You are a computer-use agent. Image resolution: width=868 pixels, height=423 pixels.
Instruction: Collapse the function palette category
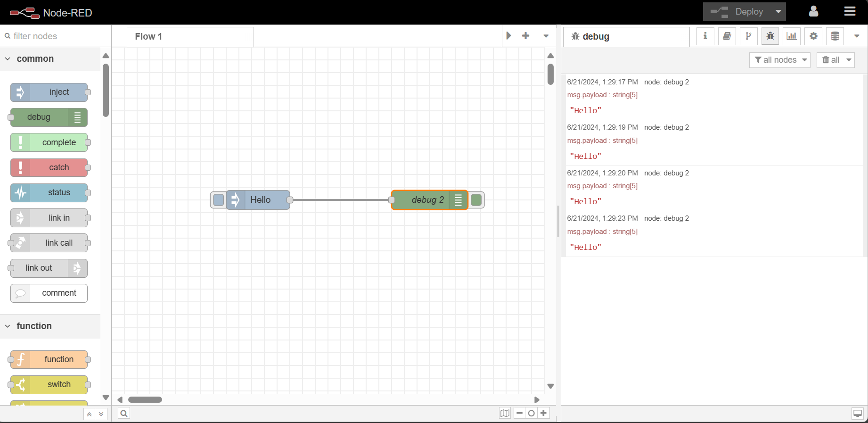click(x=50, y=326)
